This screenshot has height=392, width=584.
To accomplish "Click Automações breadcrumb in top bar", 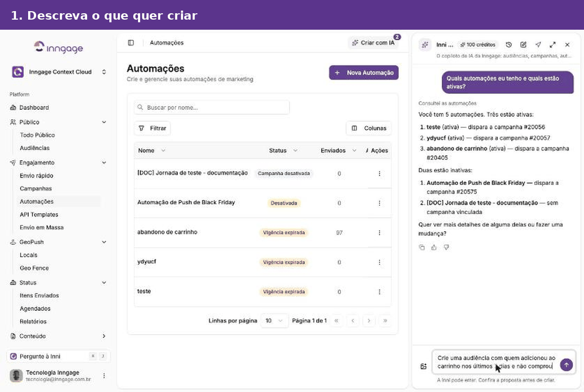I will point(167,43).
